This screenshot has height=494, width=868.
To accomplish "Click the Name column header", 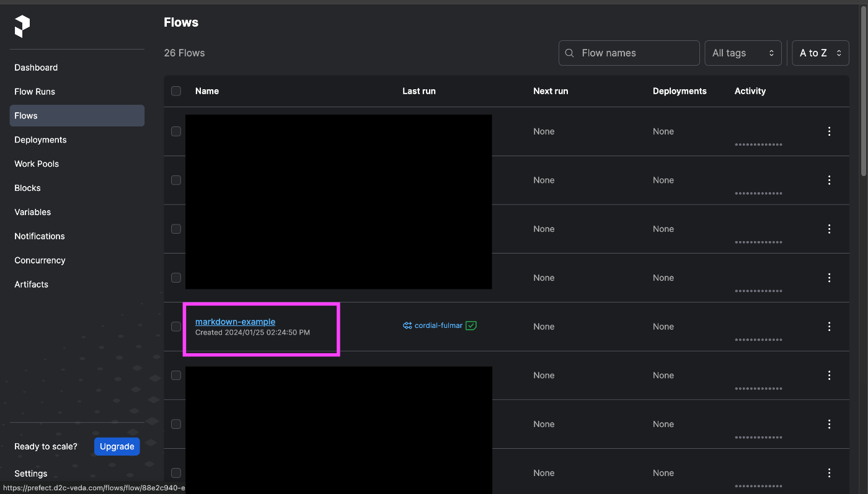I will pyautogui.click(x=207, y=91).
